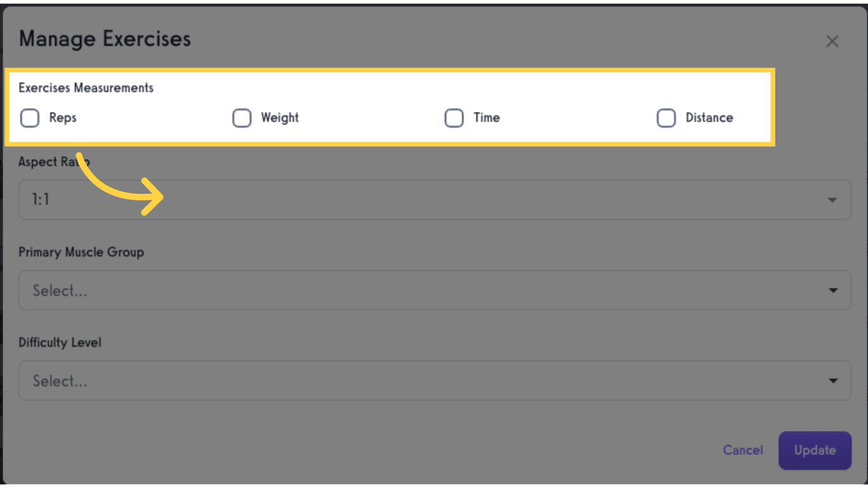
Task: Click the Select placeholder under Difficulty Level
Action: coord(60,380)
